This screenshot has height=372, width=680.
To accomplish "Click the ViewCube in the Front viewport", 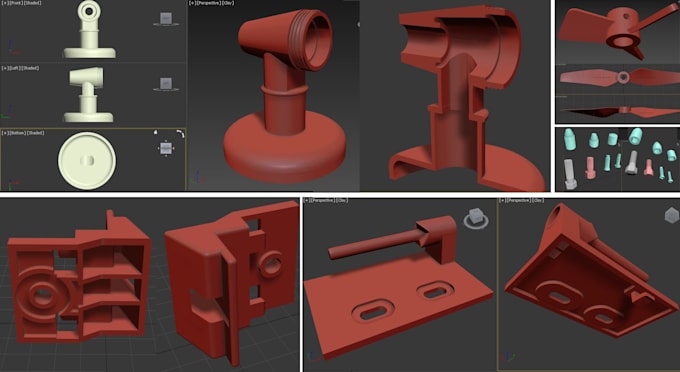I will 166,19.
